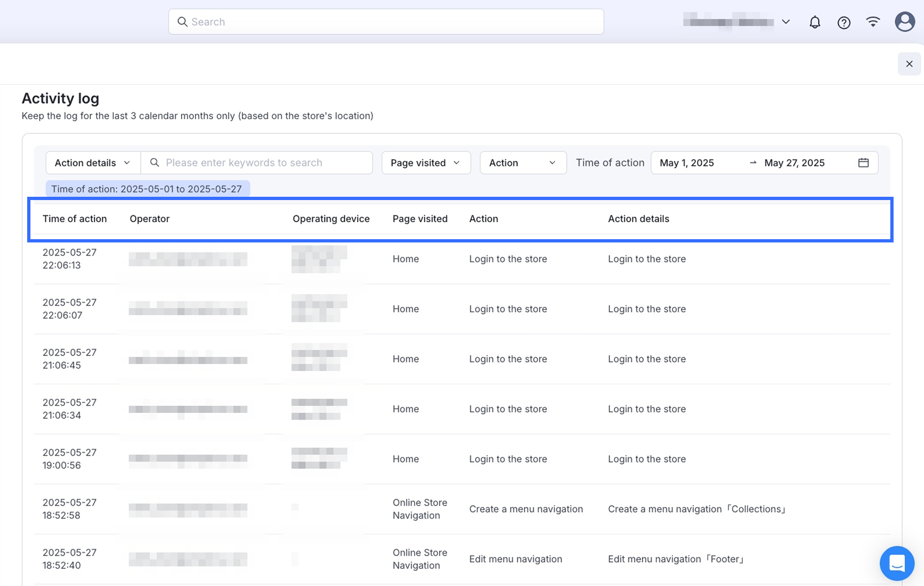Click the Operator column header
This screenshot has width=924, height=586.
tap(149, 219)
